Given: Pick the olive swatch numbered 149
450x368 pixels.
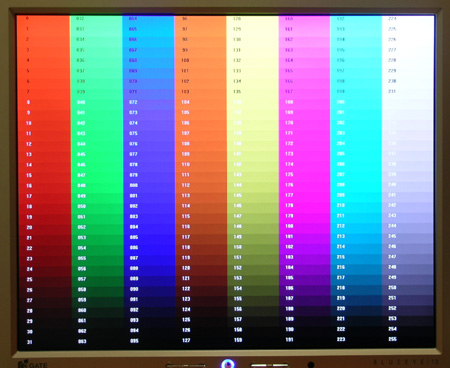Looking at the screenshot, I should [x=253, y=237].
